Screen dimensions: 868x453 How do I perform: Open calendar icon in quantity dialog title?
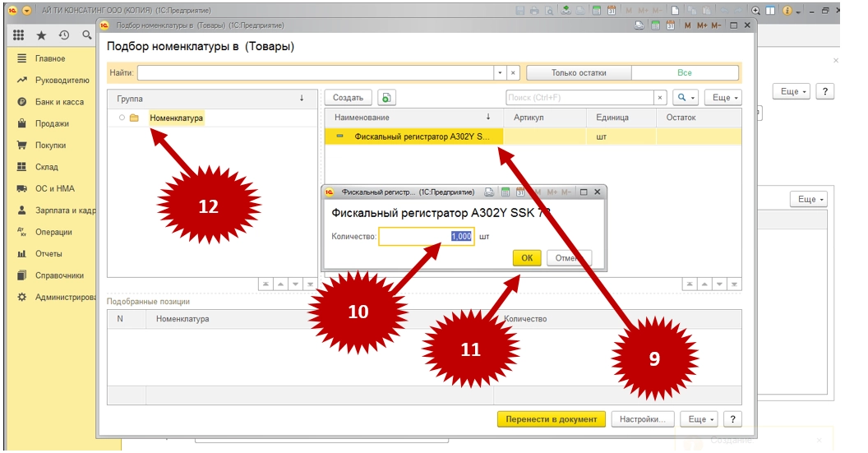520,192
